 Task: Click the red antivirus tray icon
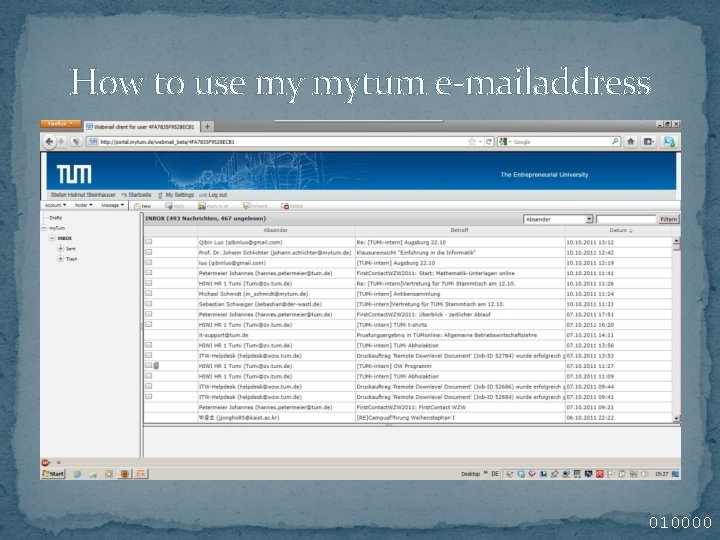[x=600, y=474]
